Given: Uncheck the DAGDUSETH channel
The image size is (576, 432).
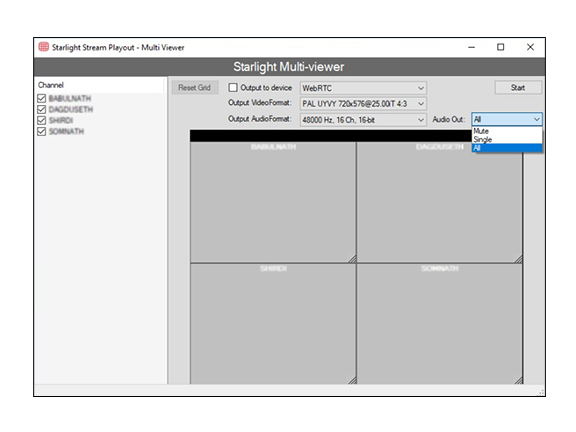Looking at the screenshot, I should [x=42, y=109].
